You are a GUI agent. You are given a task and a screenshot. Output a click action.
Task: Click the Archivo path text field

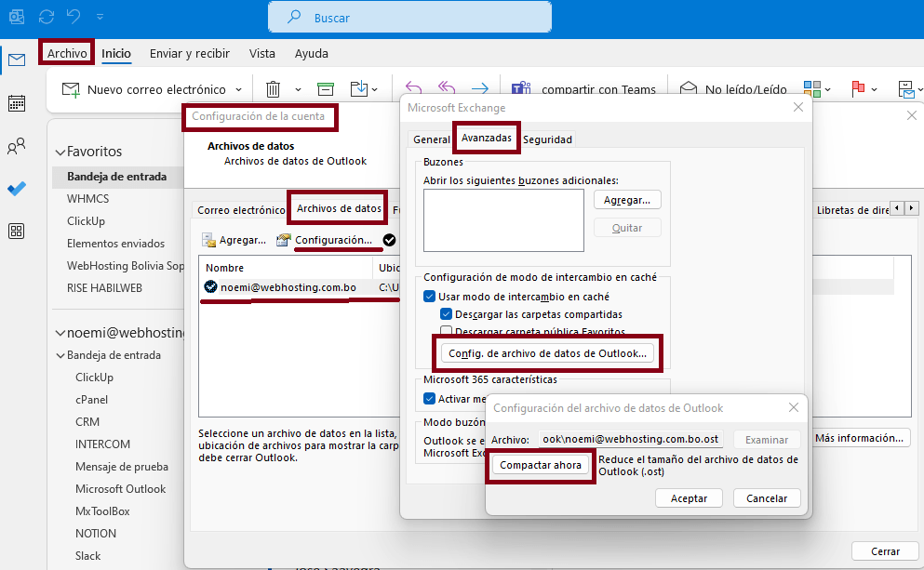pos(631,439)
